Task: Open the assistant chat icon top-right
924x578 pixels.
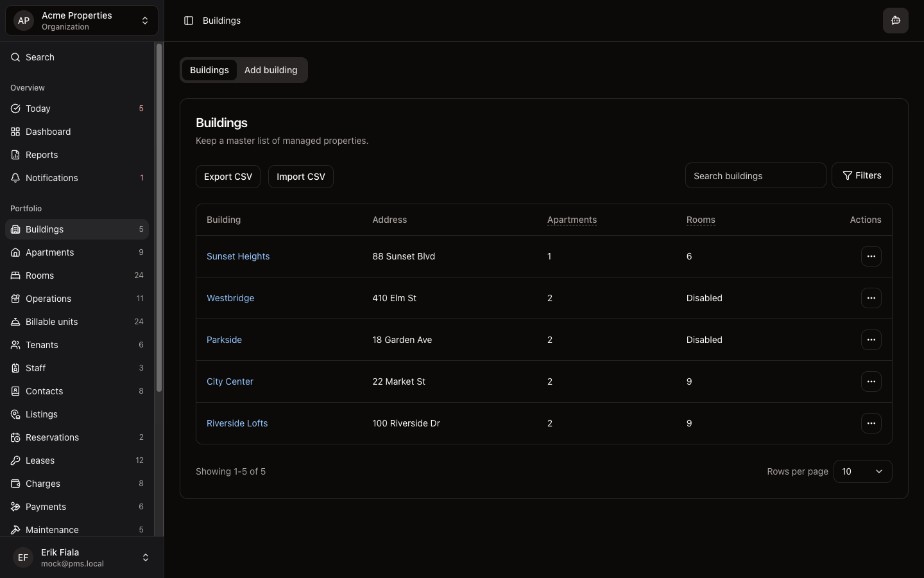Action: (x=895, y=21)
